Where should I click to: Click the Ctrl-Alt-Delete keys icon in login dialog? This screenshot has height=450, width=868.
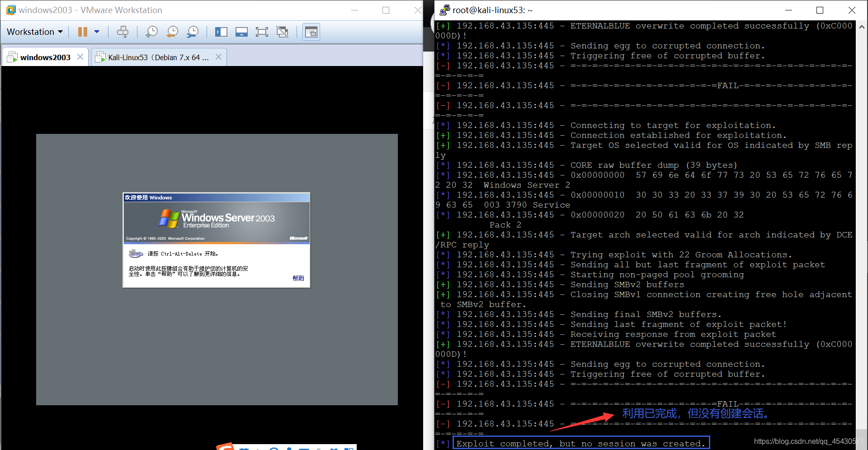click(x=136, y=254)
